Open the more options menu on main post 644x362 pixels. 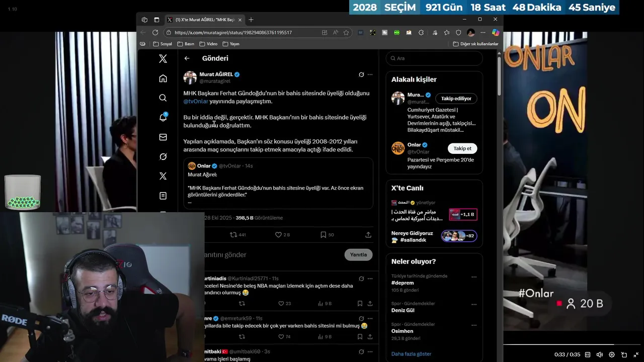point(370,74)
